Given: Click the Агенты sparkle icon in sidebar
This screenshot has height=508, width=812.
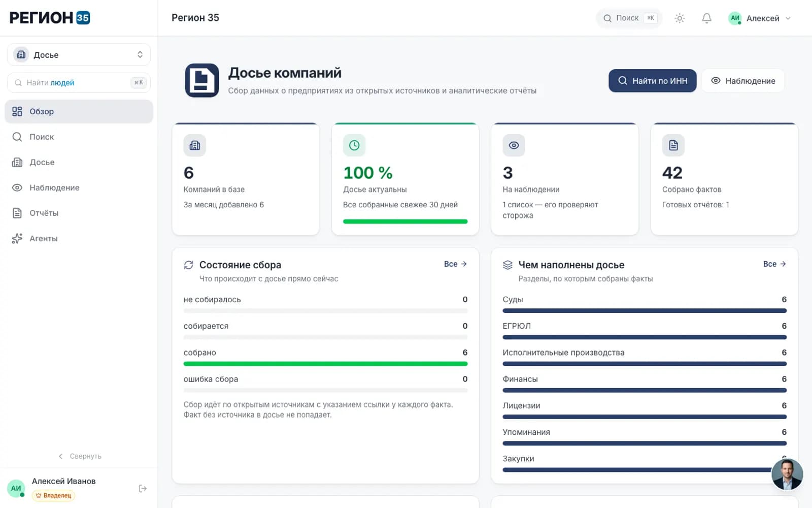Looking at the screenshot, I should pos(17,238).
